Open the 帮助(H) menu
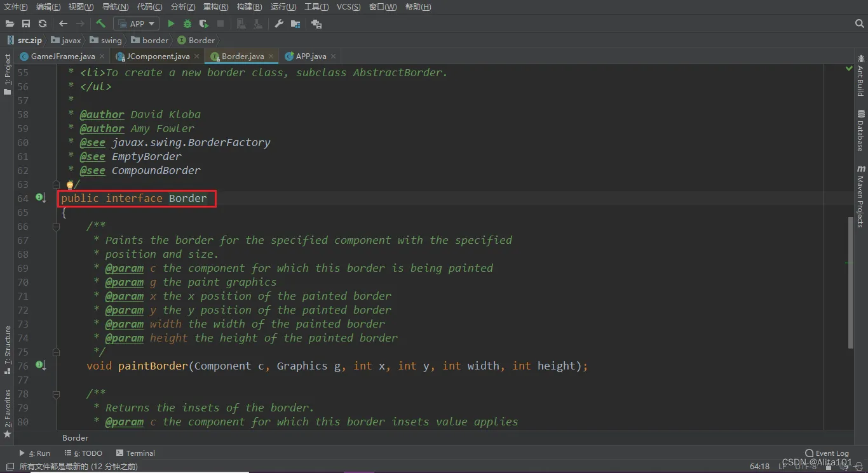Screen dimensions: 868x473 tap(417, 7)
